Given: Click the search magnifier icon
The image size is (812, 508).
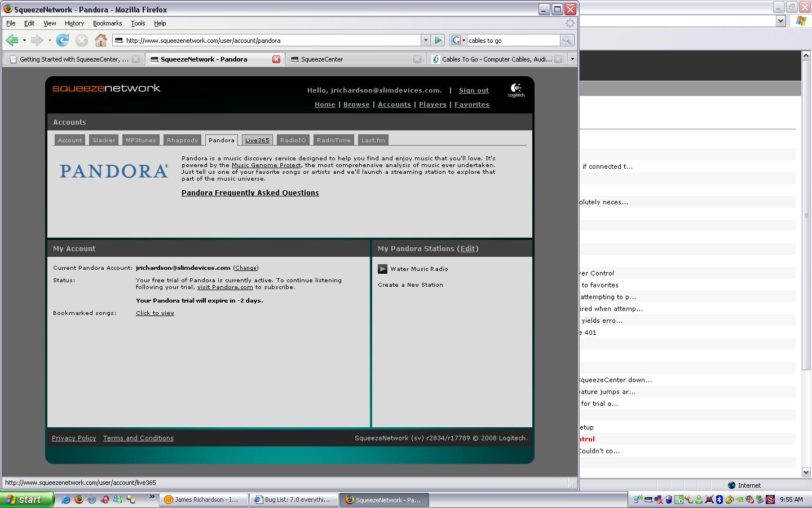Looking at the screenshot, I should (x=567, y=40).
